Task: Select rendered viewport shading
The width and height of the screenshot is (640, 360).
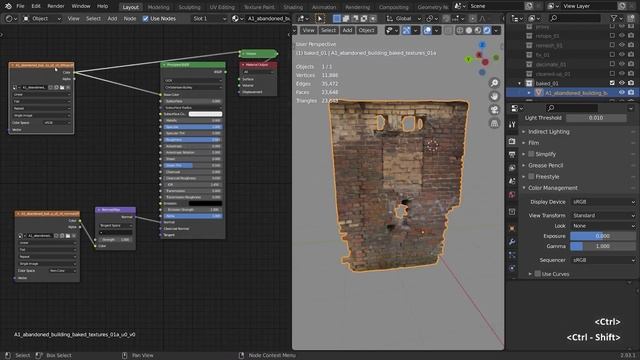Action: coord(487,30)
